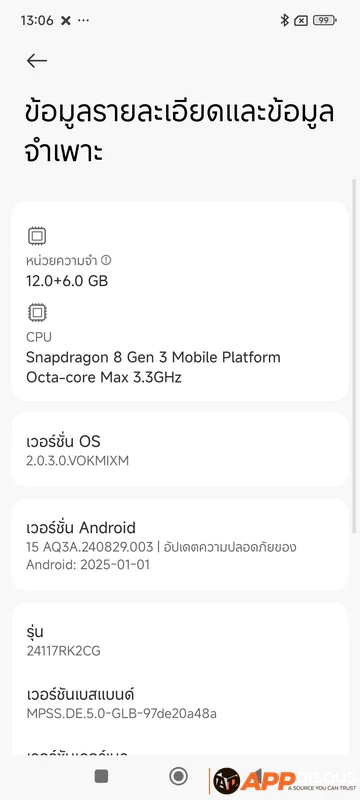The width and height of the screenshot is (360, 800).
Task: Tap the back arrow icon
Action: (x=37, y=61)
